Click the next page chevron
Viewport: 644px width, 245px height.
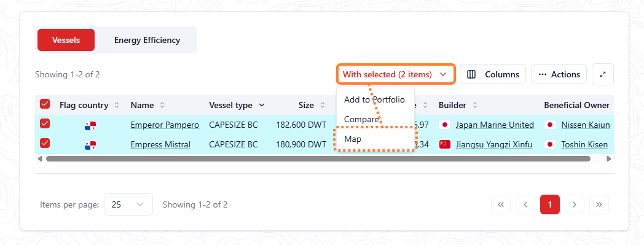point(575,204)
